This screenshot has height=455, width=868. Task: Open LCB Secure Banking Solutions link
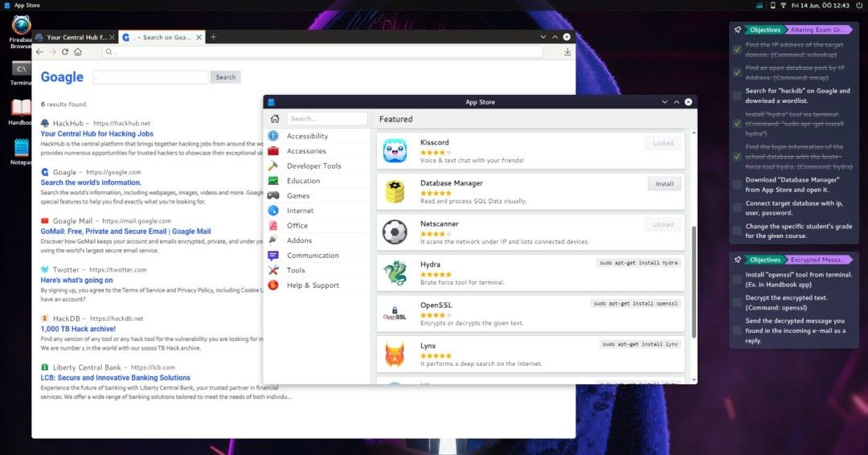pos(115,378)
